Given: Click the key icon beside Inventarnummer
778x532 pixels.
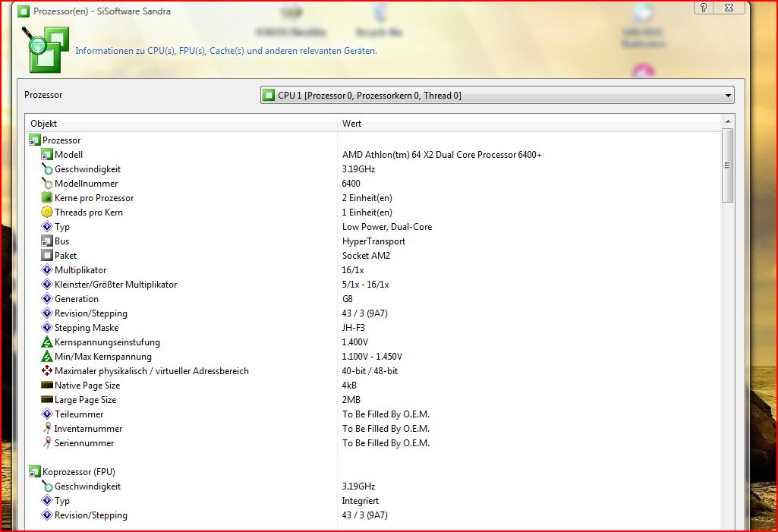Looking at the screenshot, I should pyautogui.click(x=46, y=428).
